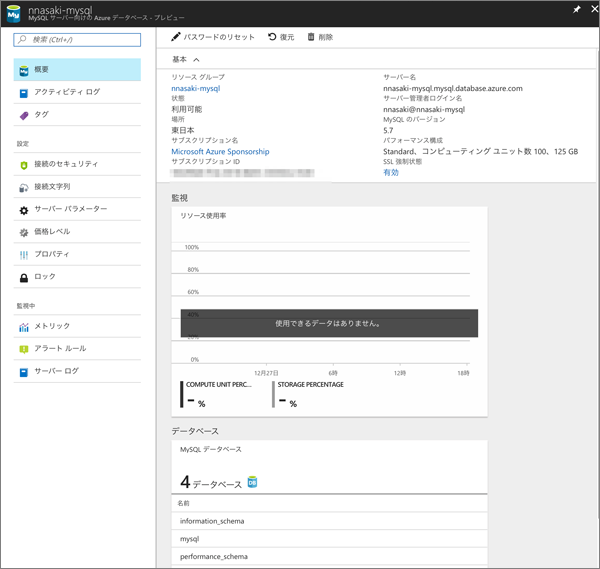This screenshot has height=569, width=600.
Task: Open 接続のセキュリティ menu item
Action: point(77,164)
